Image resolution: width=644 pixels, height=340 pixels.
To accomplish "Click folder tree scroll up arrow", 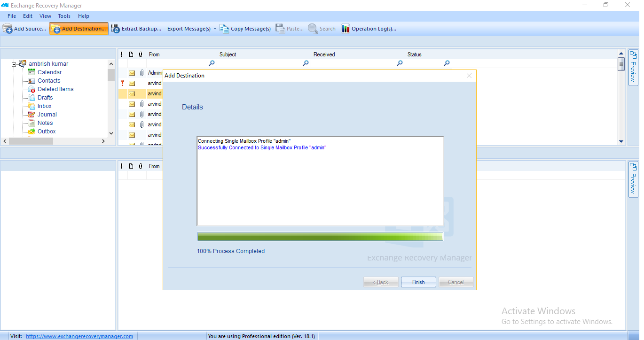I will 111,64.
